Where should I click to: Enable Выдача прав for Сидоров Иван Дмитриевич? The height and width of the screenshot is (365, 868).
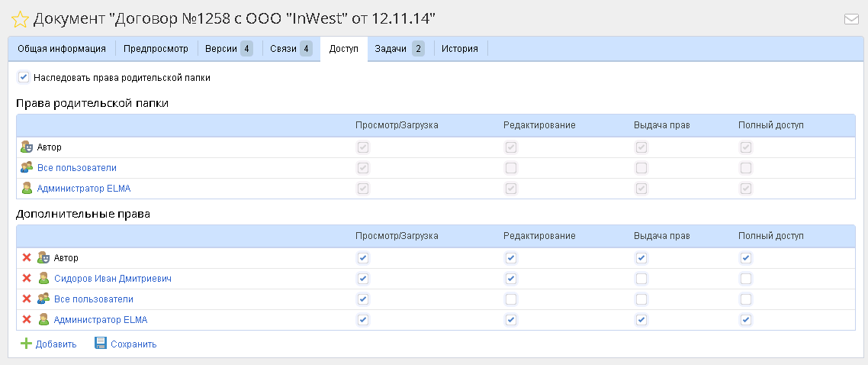point(641,279)
